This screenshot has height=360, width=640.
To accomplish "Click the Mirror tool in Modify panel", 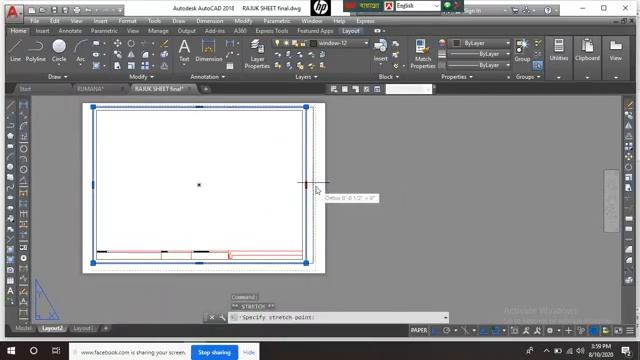I will click(131, 54).
